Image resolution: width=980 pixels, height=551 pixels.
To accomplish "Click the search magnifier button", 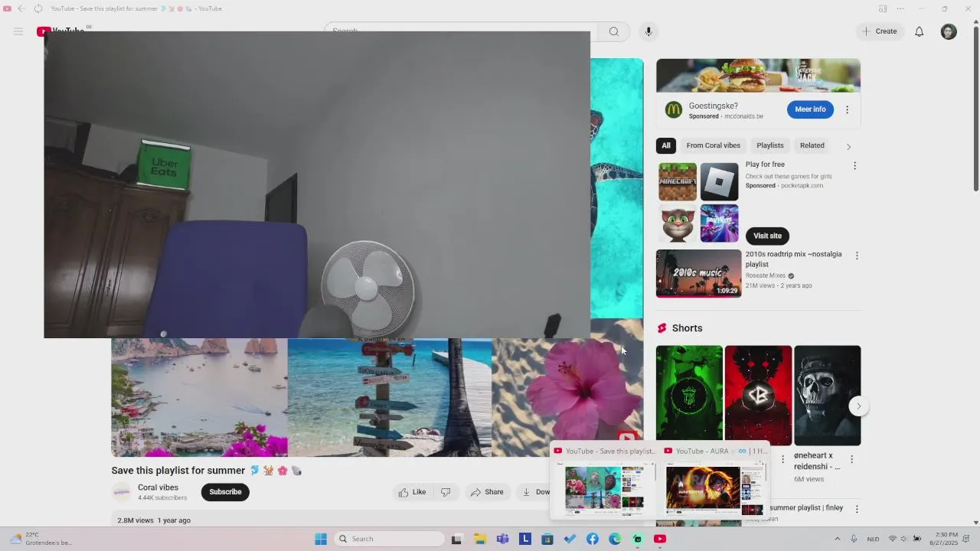I will click(614, 31).
